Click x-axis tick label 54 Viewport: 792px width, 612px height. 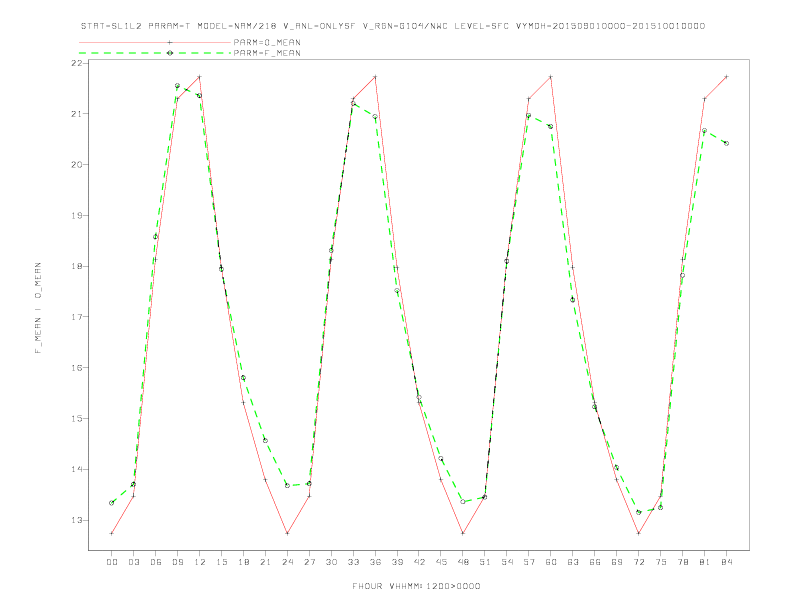[x=507, y=562]
